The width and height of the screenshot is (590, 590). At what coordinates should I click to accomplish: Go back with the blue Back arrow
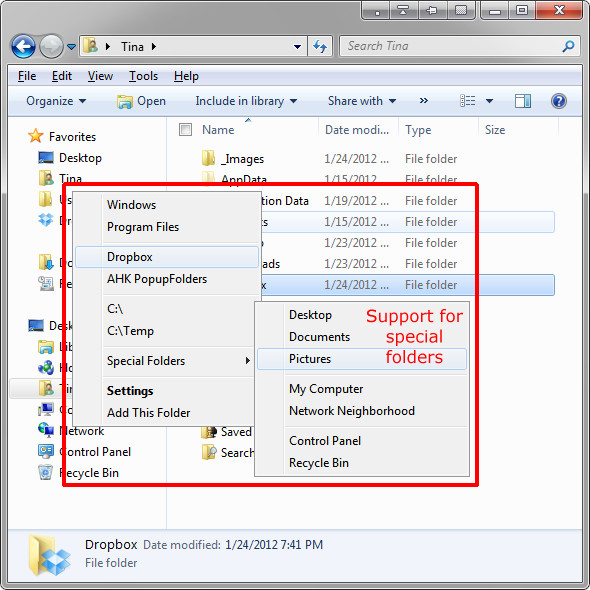pos(23,46)
